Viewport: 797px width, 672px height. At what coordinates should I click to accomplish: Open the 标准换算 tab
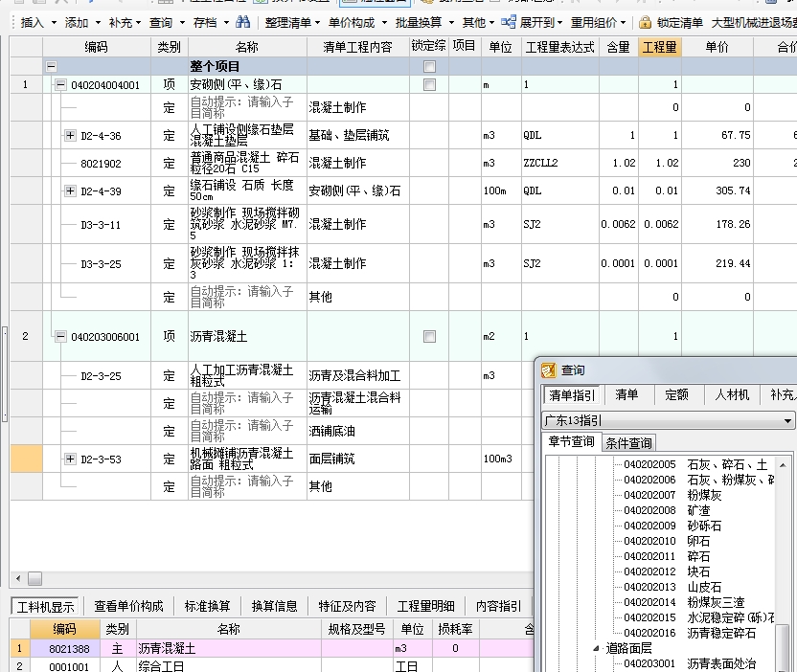(x=207, y=607)
